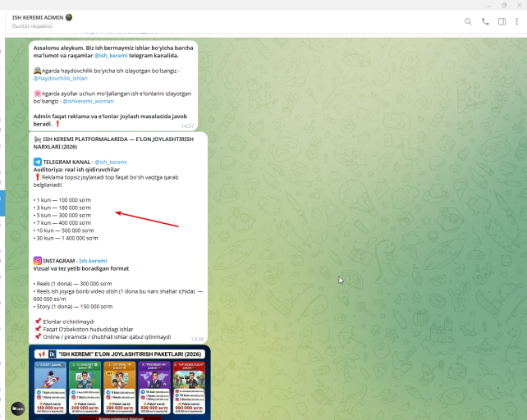
Task: Click the '5 kun — 300 000 so'm' line
Action: (62, 216)
